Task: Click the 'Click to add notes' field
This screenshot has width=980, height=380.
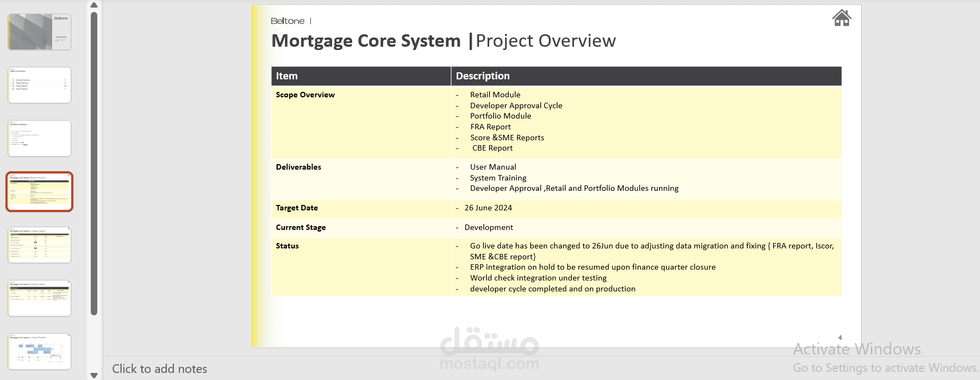Action: [159, 369]
